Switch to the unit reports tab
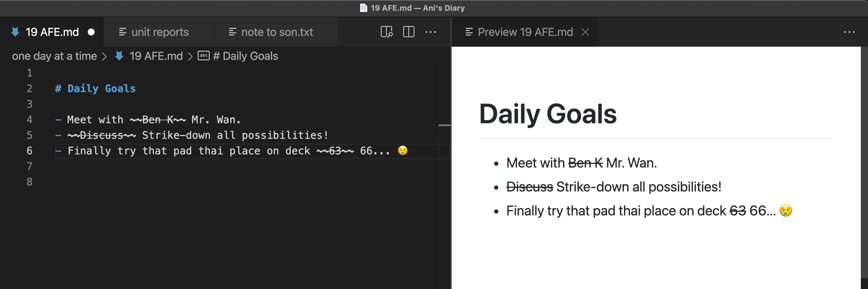868x289 pixels. [160, 32]
